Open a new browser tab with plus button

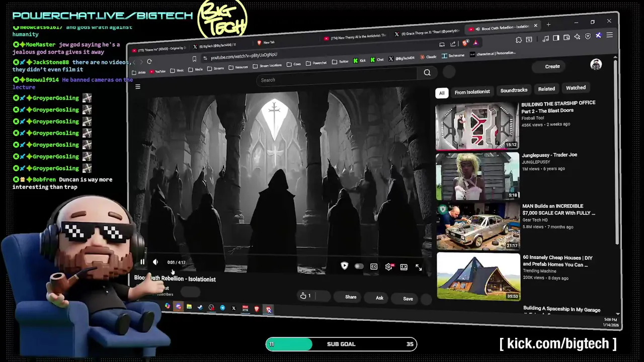(548, 25)
